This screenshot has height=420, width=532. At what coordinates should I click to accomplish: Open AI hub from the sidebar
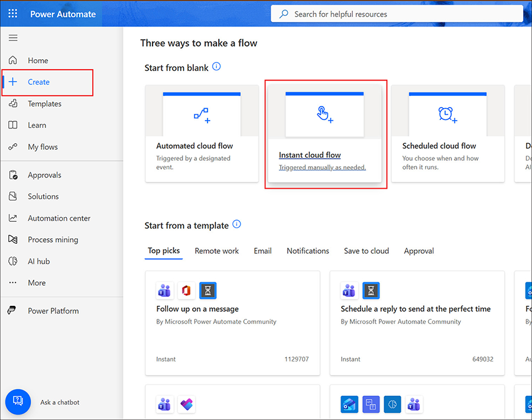[38, 261]
